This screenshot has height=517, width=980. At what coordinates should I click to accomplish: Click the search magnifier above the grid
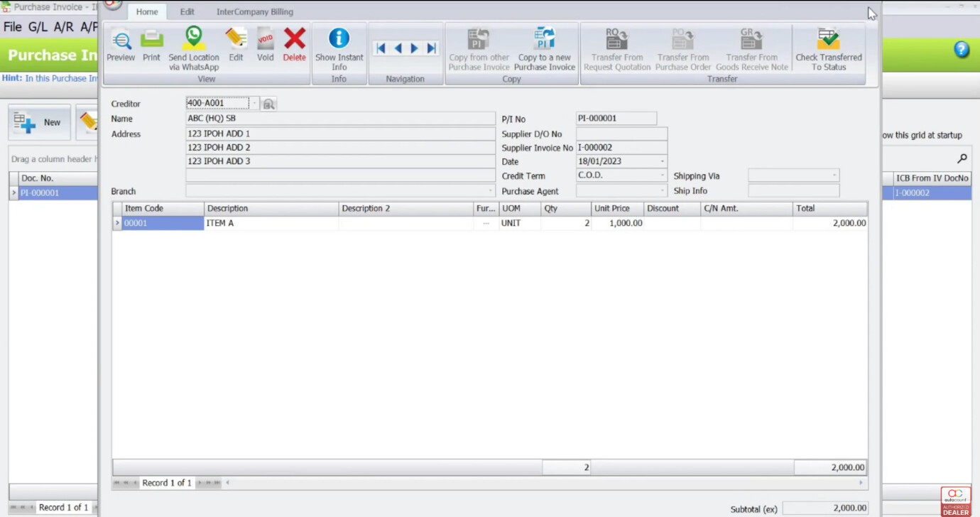962,158
